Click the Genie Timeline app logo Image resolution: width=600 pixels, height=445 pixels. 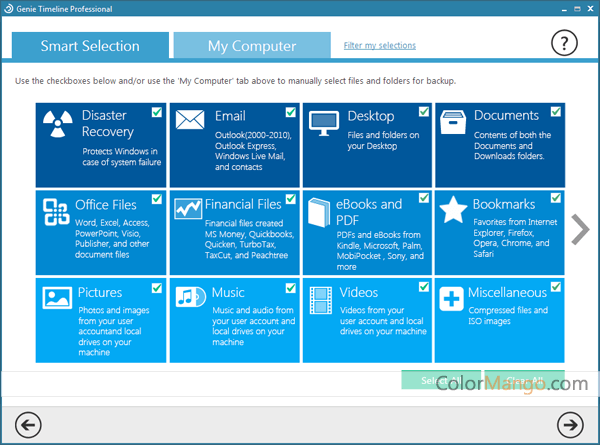click(8, 8)
